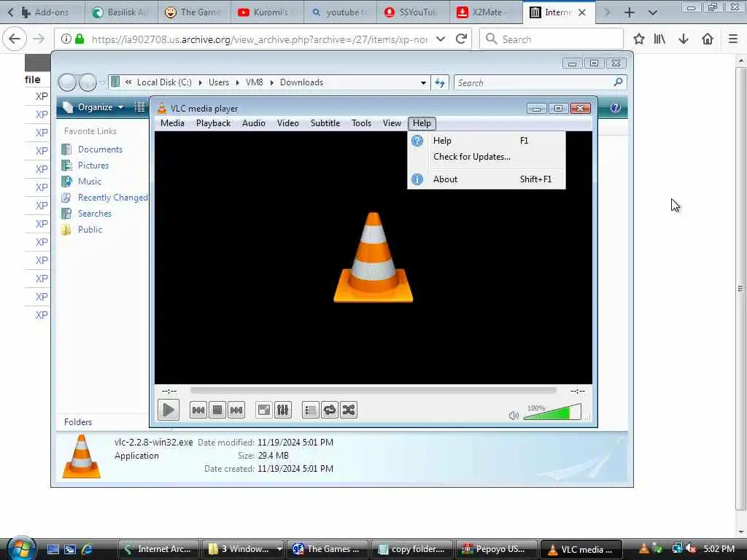
Task: Toggle loop mode in VLC
Action: point(330,410)
